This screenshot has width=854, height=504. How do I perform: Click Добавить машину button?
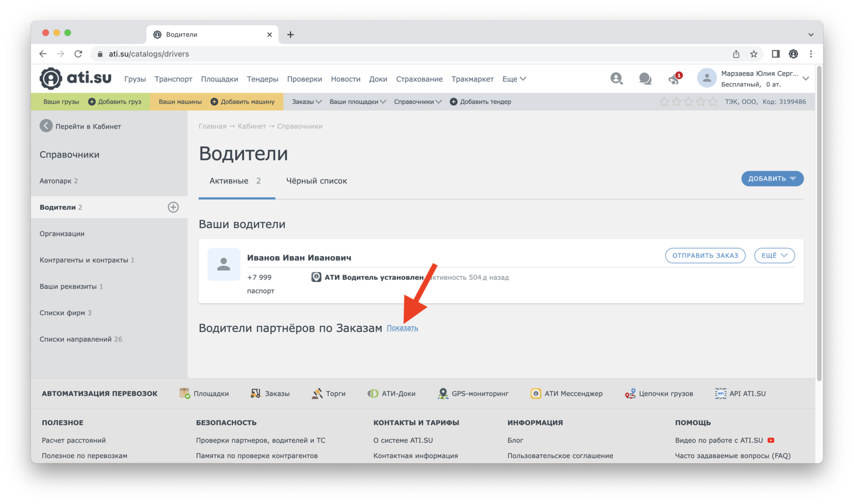(x=242, y=102)
